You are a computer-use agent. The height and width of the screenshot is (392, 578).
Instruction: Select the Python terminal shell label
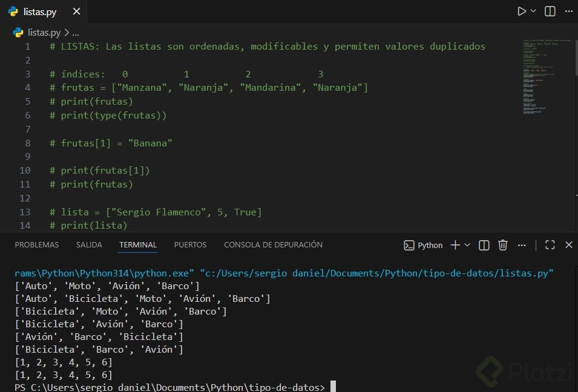[424, 245]
